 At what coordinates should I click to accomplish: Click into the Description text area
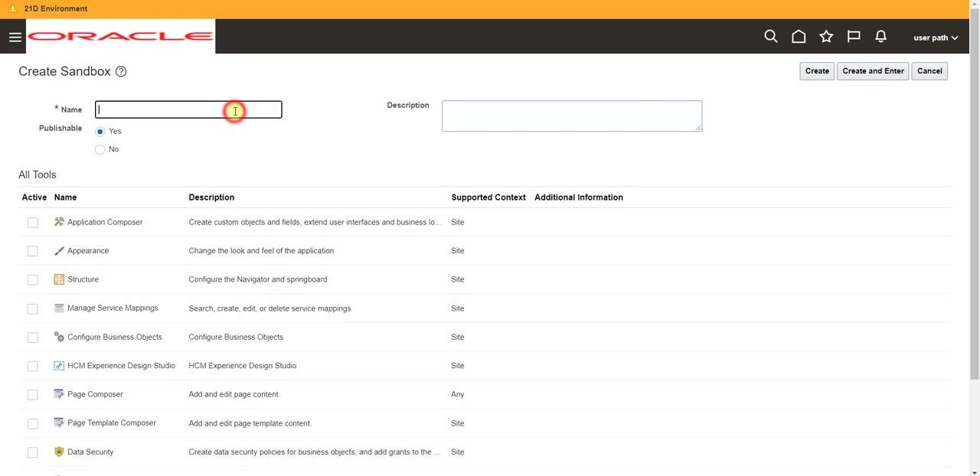pos(572,116)
